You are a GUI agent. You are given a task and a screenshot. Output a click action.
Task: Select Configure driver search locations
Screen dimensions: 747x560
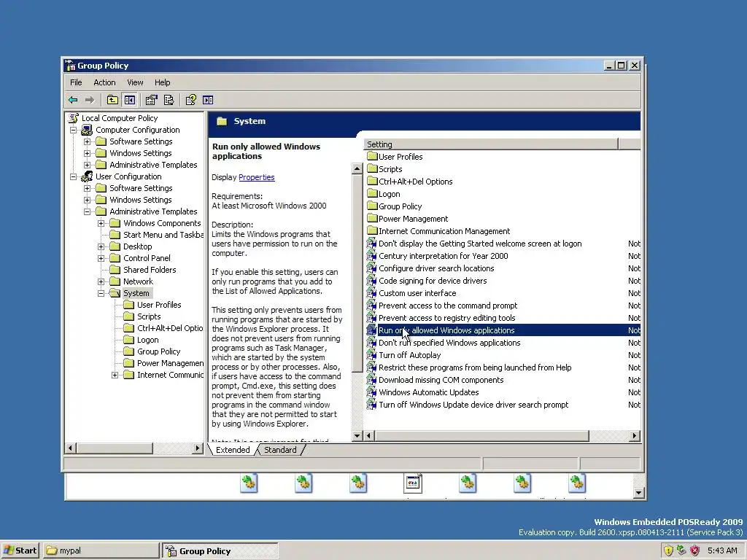click(x=436, y=268)
